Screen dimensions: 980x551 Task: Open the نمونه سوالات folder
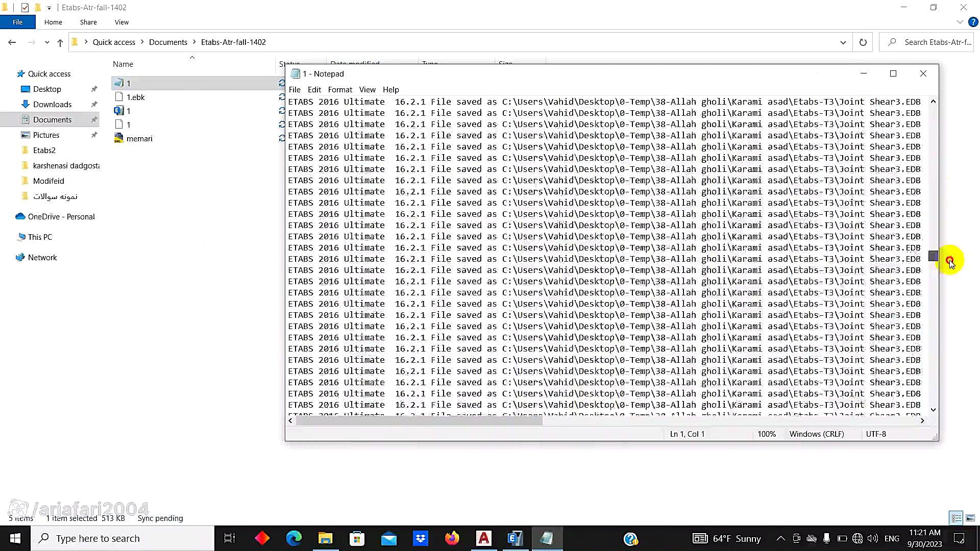coord(55,196)
